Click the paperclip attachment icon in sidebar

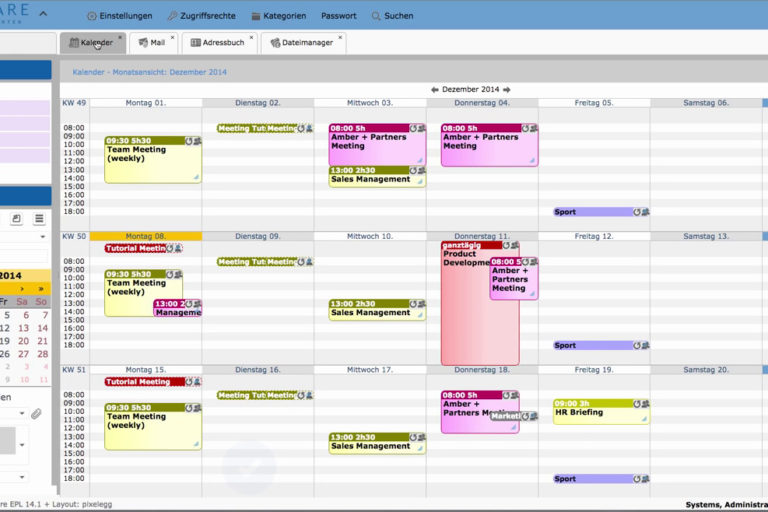click(36, 413)
